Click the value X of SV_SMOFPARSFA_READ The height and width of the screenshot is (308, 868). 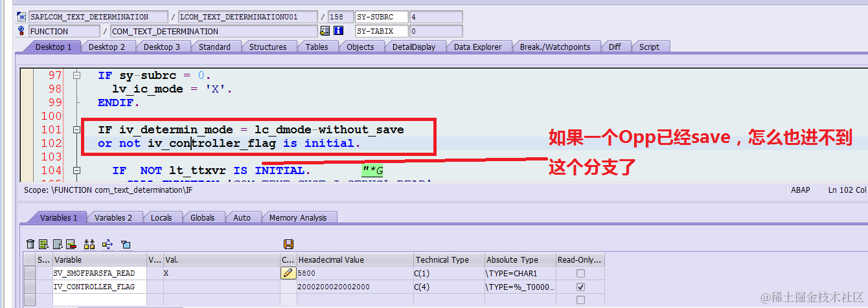[221, 273]
